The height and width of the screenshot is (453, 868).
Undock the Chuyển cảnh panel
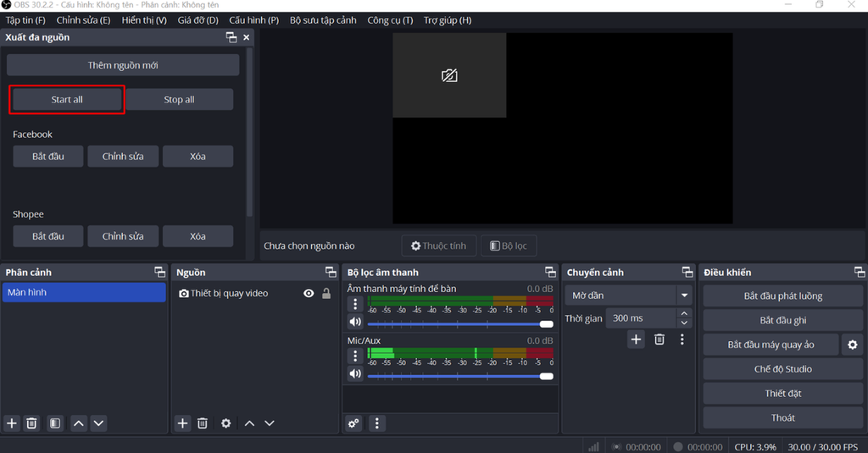coord(687,272)
